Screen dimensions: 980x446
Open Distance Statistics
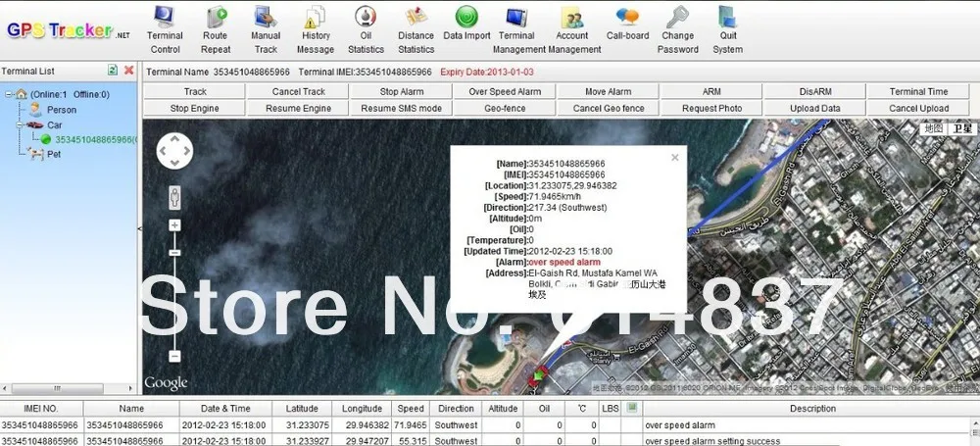(416, 29)
